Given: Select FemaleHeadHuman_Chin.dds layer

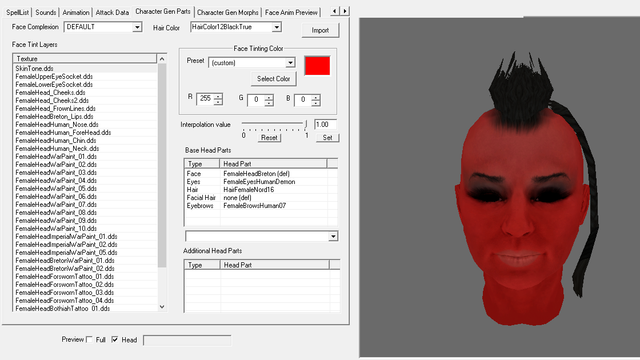Looking at the screenshot, I should point(85,140).
